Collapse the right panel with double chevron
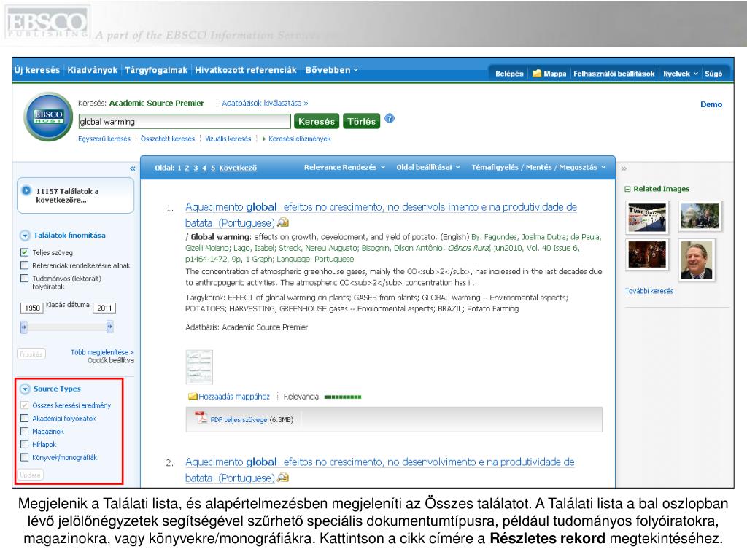The width and height of the screenshot is (747, 560). tap(624, 168)
